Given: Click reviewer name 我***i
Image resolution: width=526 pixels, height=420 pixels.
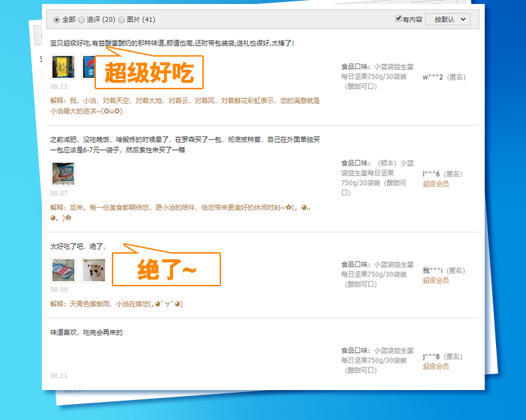Looking at the screenshot, I should 433,270.
